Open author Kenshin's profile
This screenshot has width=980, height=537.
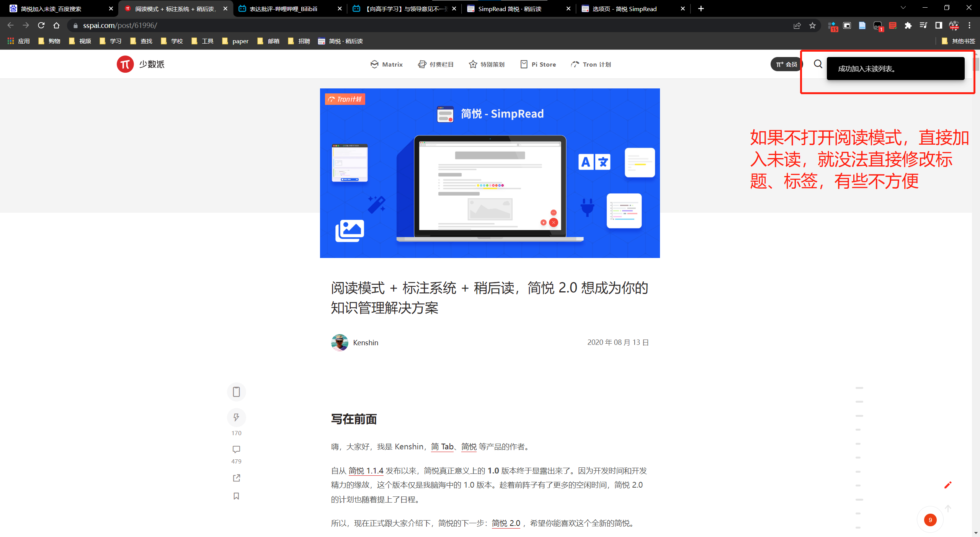366,343
